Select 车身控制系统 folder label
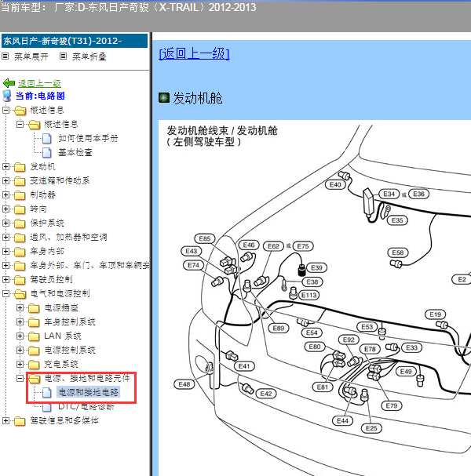This screenshot has width=471, height=476. pyautogui.click(x=70, y=322)
